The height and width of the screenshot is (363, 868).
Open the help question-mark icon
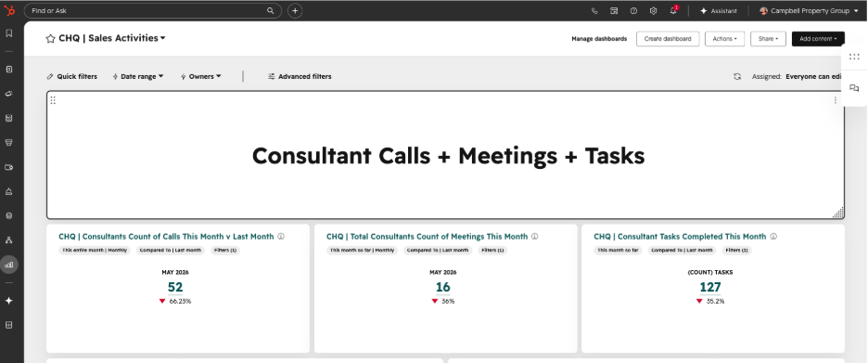click(x=633, y=10)
